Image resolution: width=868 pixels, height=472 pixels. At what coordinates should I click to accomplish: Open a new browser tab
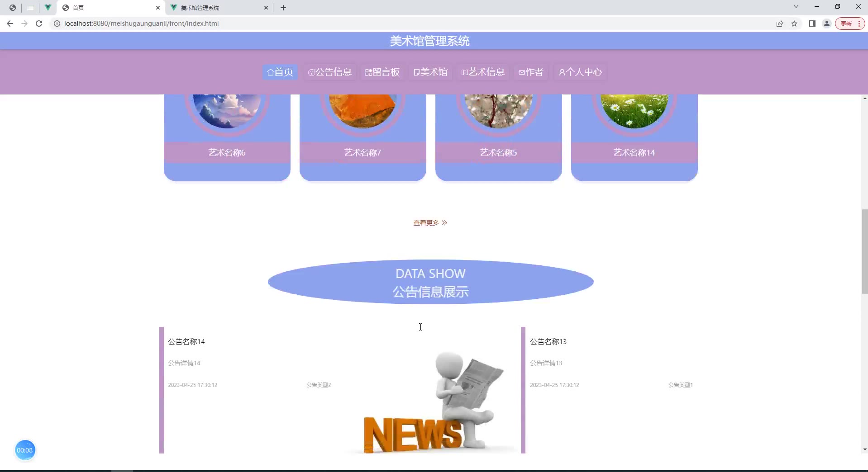click(x=283, y=8)
